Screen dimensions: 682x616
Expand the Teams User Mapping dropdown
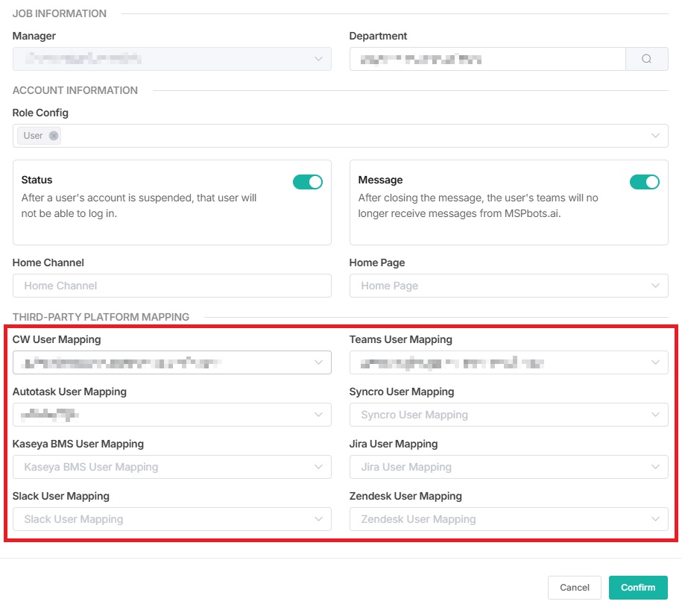pyautogui.click(x=508, y=362)
